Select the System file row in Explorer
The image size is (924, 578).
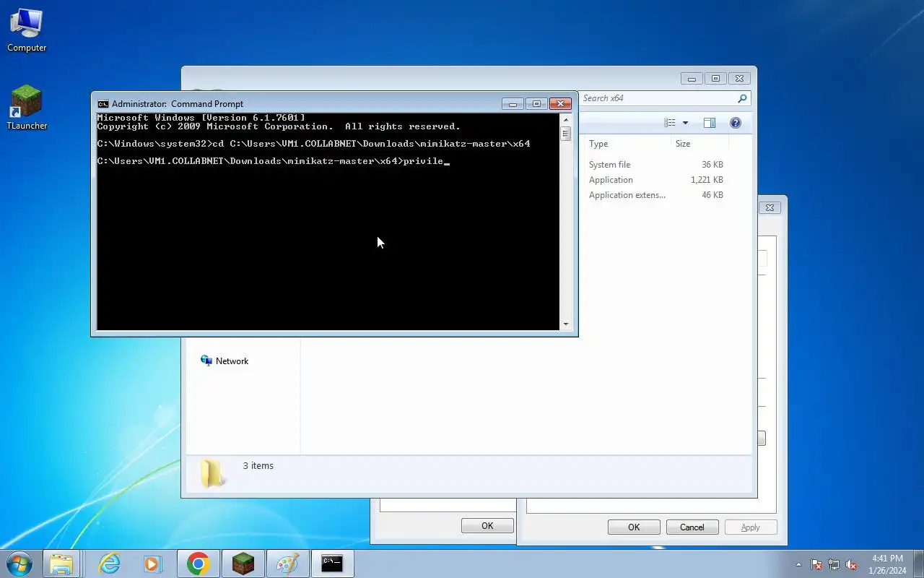(655, 165)
